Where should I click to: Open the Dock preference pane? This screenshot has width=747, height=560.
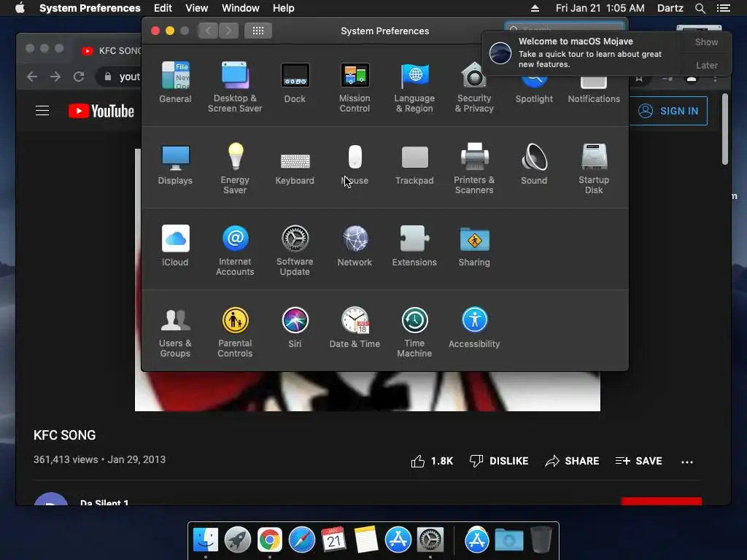pyautogui.click(x=295, y=82)
